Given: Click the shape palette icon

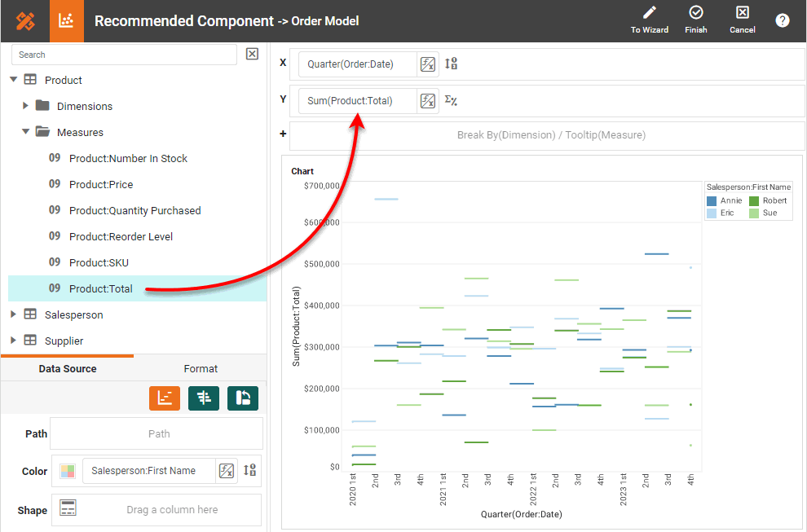Looking at the screenshot, I should pyautogui.click(x=68, y=508).
